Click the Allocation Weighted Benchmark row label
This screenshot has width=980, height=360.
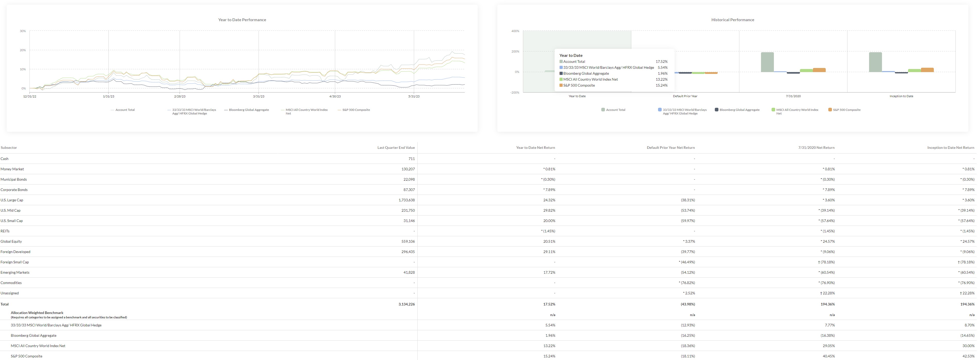point(37,313)
